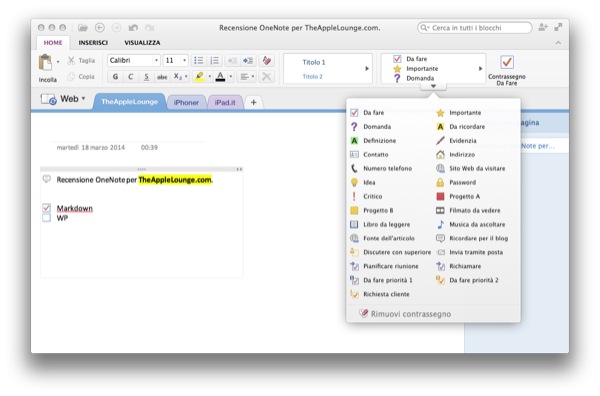Click the delete X icon in ribbon
The height and width of the screenshot is (396, 600).
coord(266,77)
